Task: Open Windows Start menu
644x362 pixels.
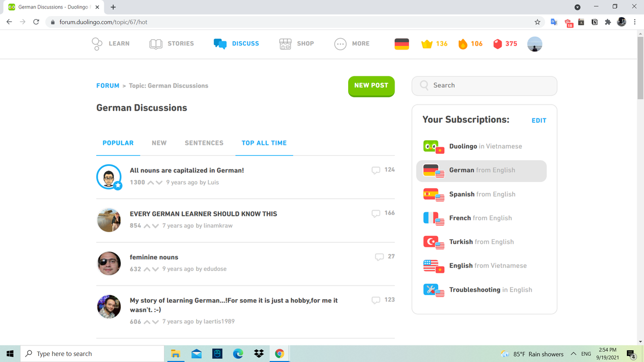Action: [x=10, y=353]
